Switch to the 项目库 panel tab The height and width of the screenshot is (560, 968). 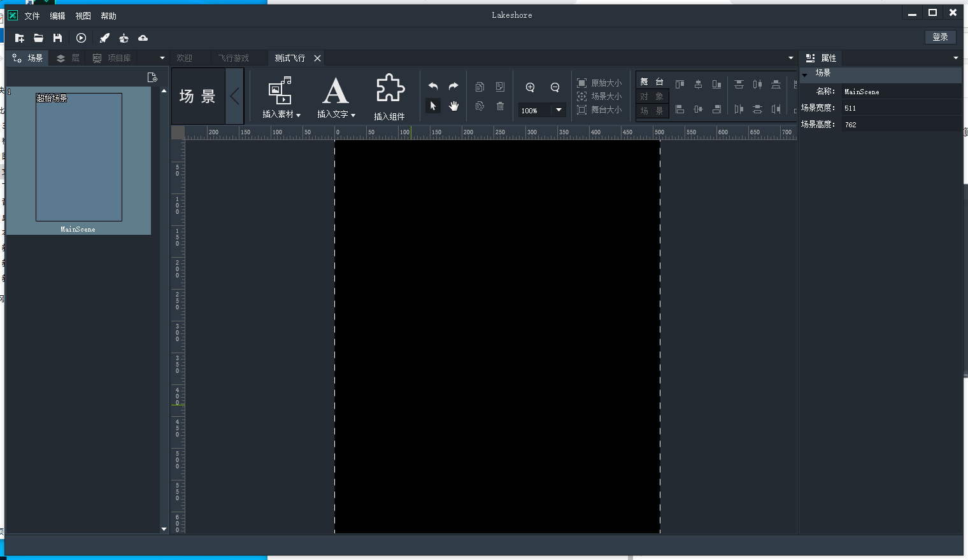click(x=112, y=58)
